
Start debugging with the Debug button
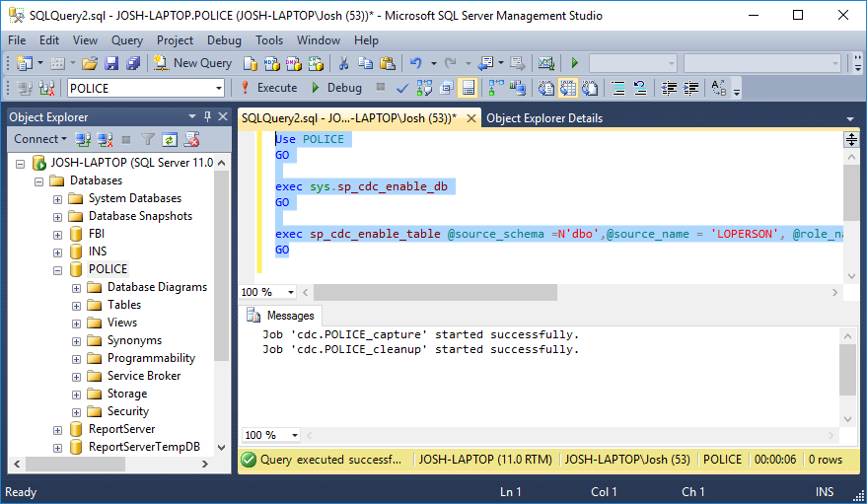click(335, 88)
